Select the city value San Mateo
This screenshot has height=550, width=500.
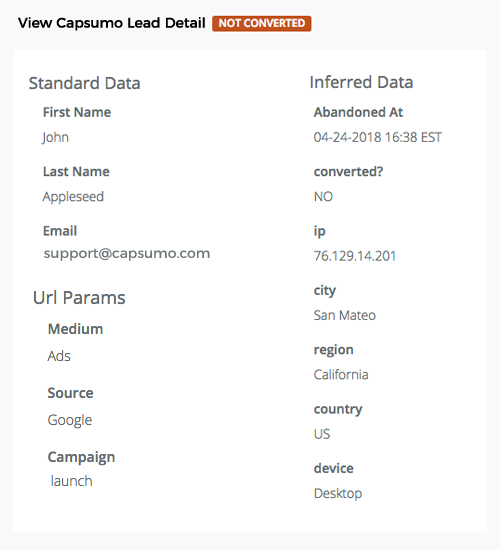point(345,315)
